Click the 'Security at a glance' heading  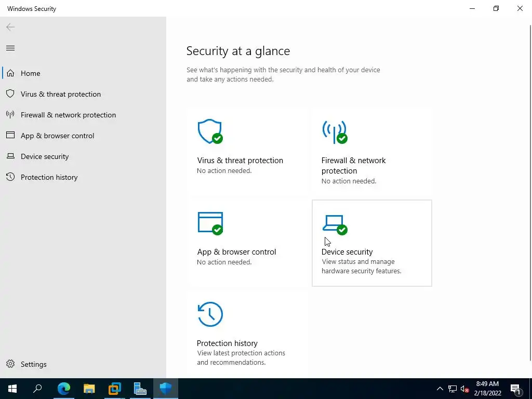pyautogui.click(x=238, y=51)
